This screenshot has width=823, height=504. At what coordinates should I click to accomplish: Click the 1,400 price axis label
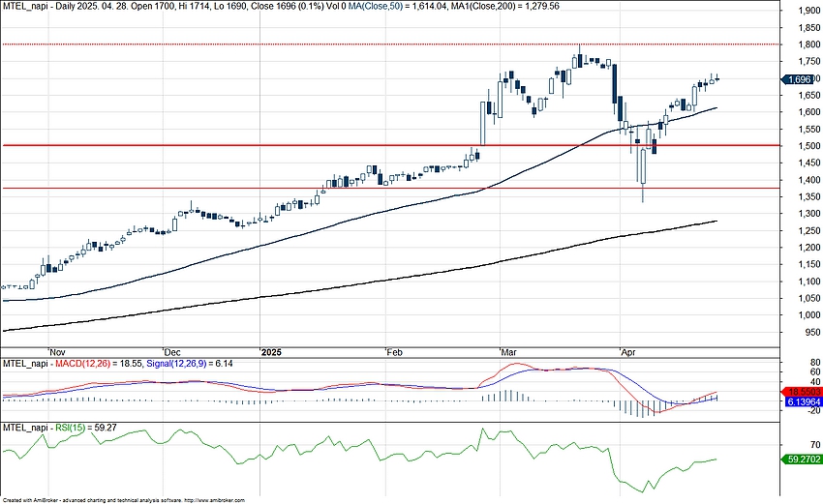[808, 180]
